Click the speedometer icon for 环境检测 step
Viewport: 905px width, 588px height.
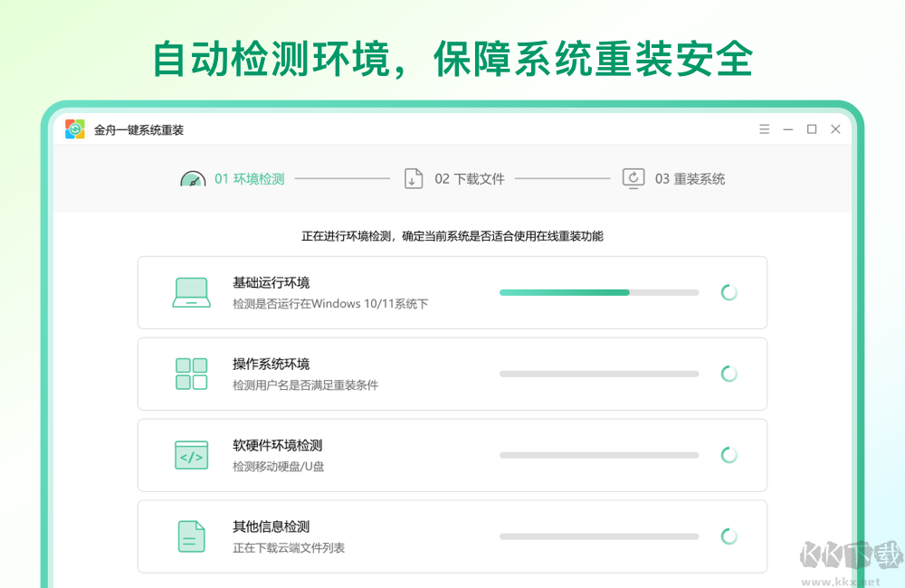pos(193,178)
